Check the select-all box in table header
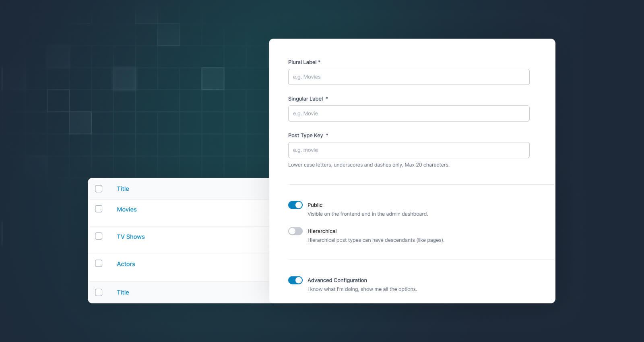Viewport: 644px width, 342px height. coord(99,189)
